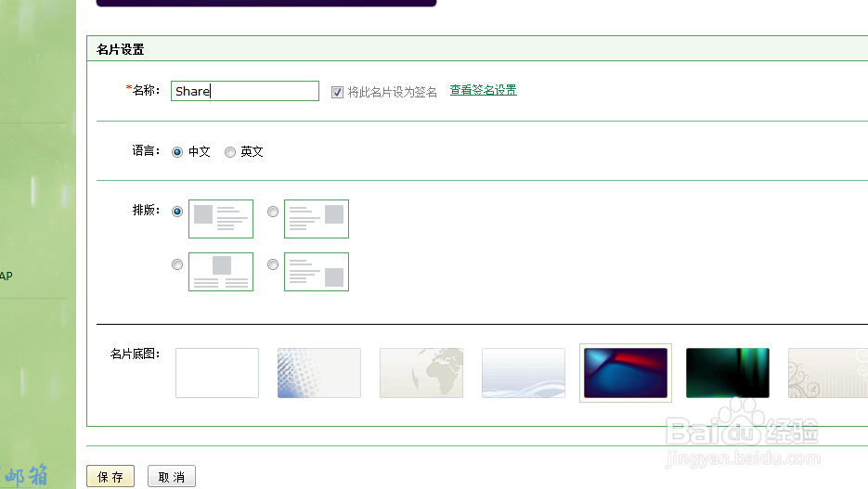This screenshot has width=868, height=489.
Task: Click the 取消 button
Action: tap(172, 476)
